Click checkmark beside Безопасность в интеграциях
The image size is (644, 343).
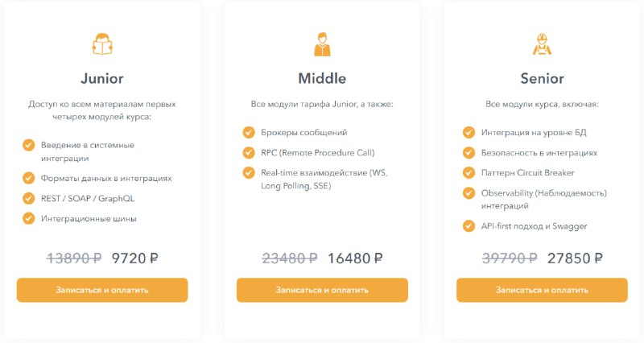(x=469, y=152)
